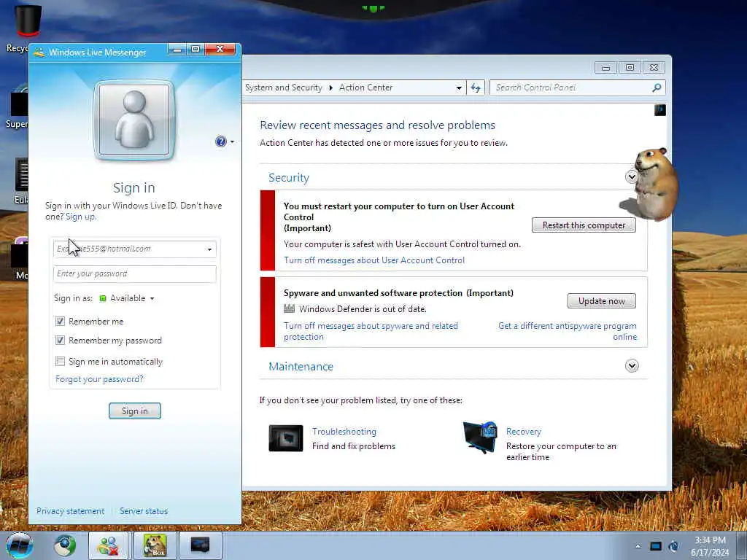Click the Sign in button
747x560 pixels.
[135, 411]
